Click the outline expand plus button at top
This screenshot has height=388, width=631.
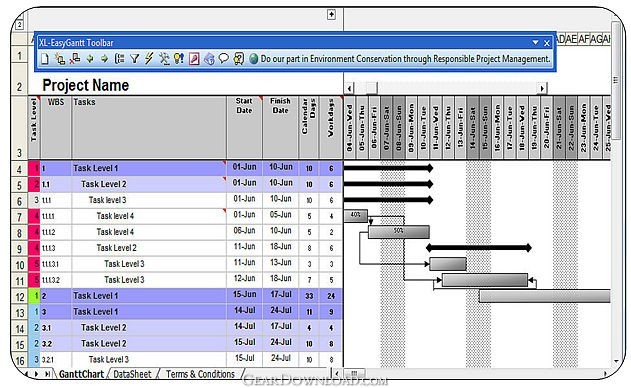click(x=331, y=14)
